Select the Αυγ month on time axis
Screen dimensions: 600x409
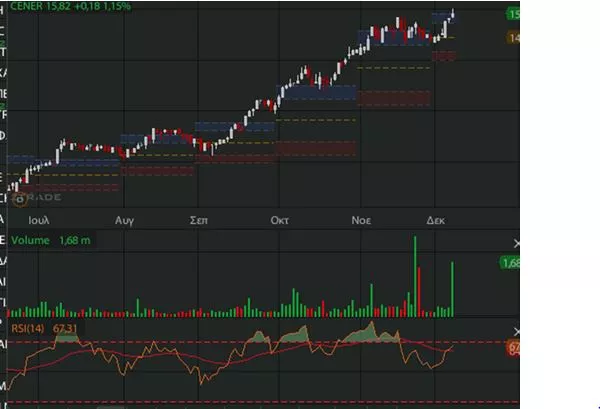click(124, 217)
